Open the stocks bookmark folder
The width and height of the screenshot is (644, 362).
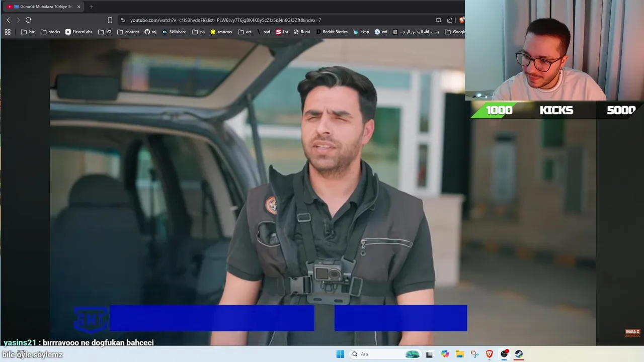[x=50, y=32]
